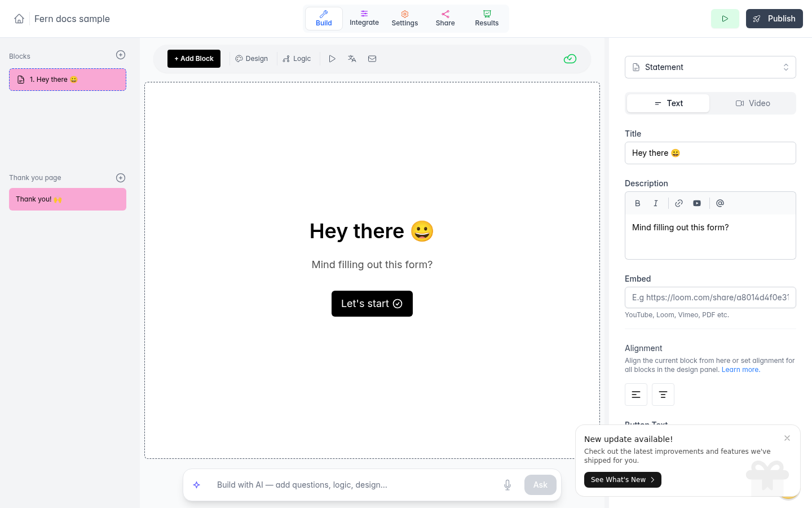The image size is (812, 508).
Task: Preview the form using toolbar play icon
Action: pyautogui.click(x=332, y=59)
